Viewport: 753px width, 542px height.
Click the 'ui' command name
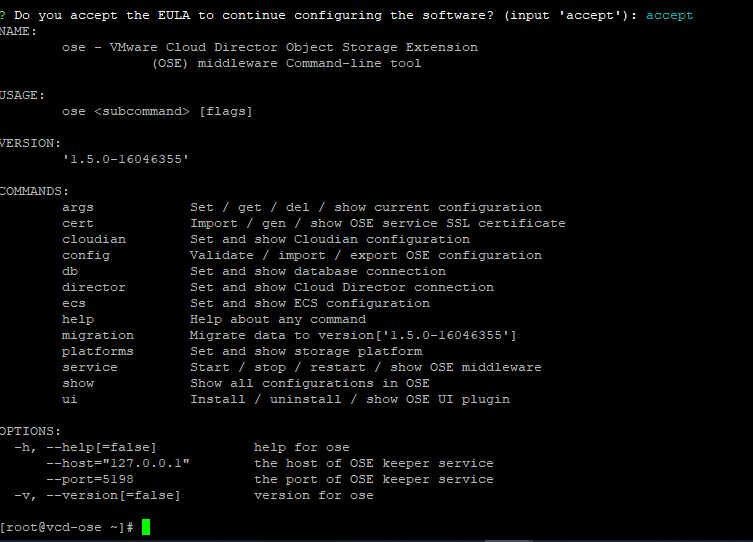click(x=69, y=399)
